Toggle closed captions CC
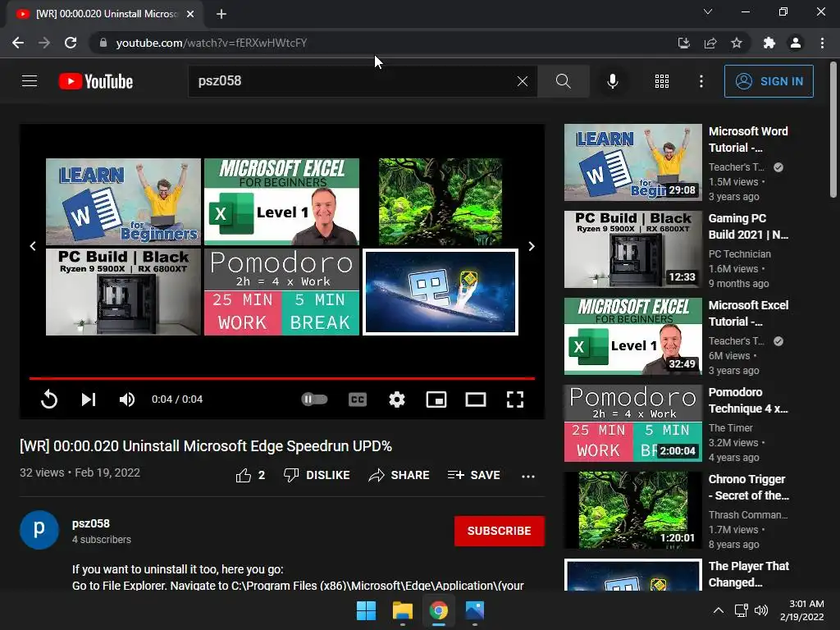Image resolution: width=840 pixels, height=630 pixels. pos(358,399)
